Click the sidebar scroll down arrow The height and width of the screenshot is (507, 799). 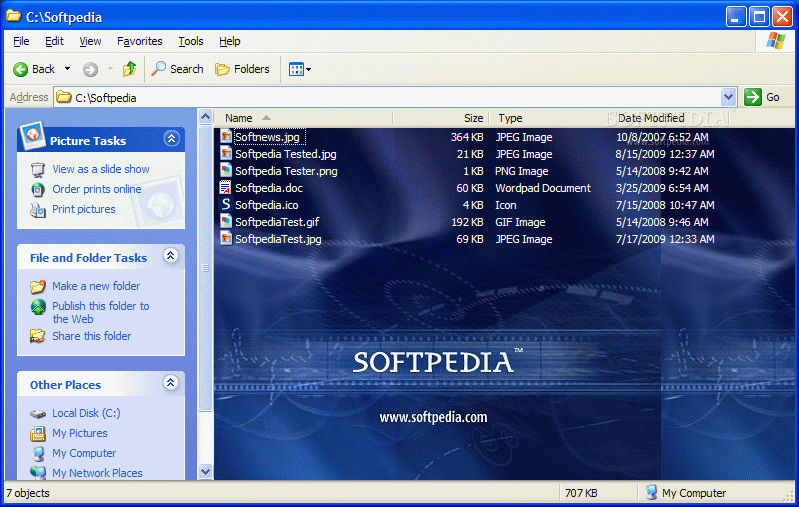(205, 472)
